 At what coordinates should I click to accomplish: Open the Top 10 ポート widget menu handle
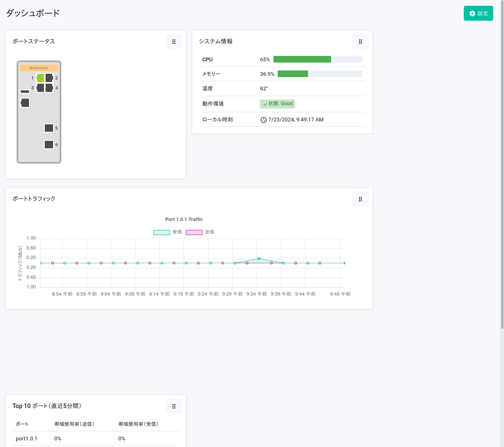tap(174, 406)
